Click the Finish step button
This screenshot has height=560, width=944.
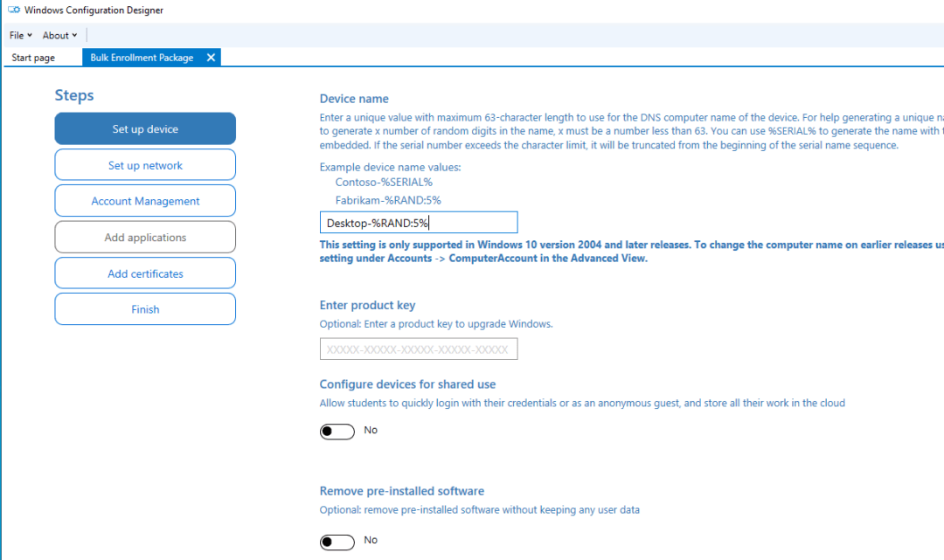144,308
